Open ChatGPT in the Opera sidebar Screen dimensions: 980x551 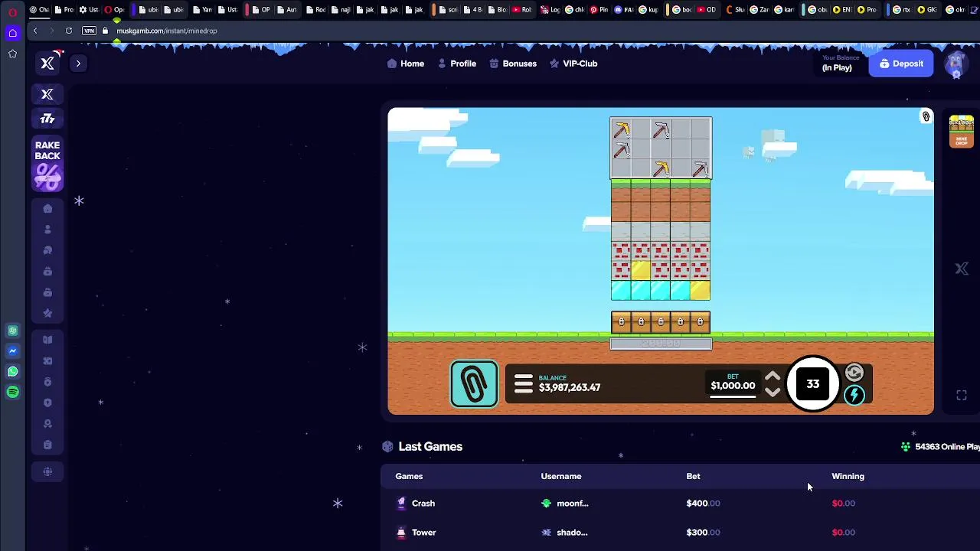(12, 331)
